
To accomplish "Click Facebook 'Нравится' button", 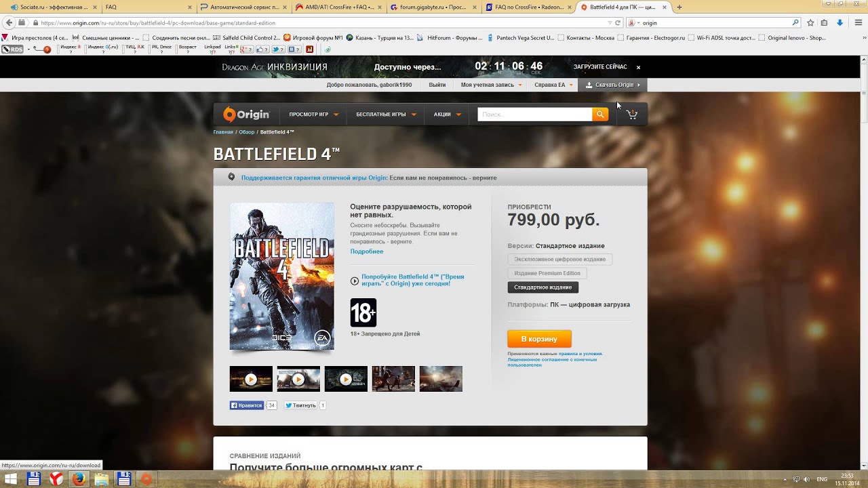I will (x=247, y=405).
